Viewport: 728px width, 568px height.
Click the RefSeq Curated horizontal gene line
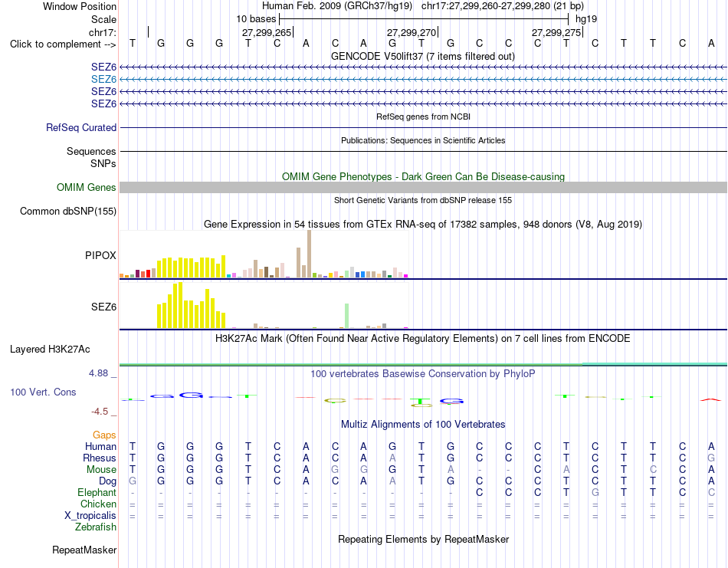pyautogui.click(x=423, y=127)
